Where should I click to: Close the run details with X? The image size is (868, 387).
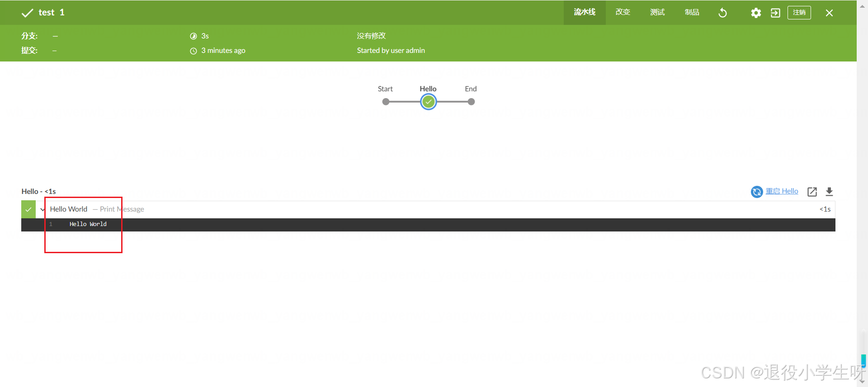pos(829,13)
